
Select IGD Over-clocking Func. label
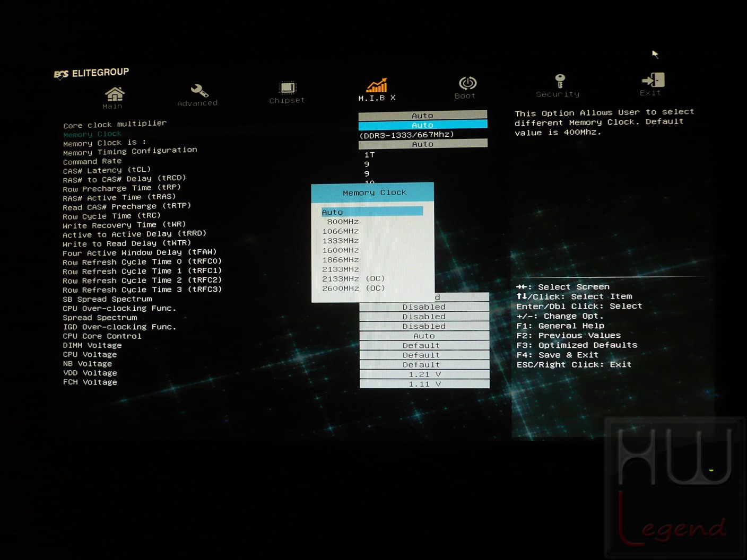tap(119, 327)
